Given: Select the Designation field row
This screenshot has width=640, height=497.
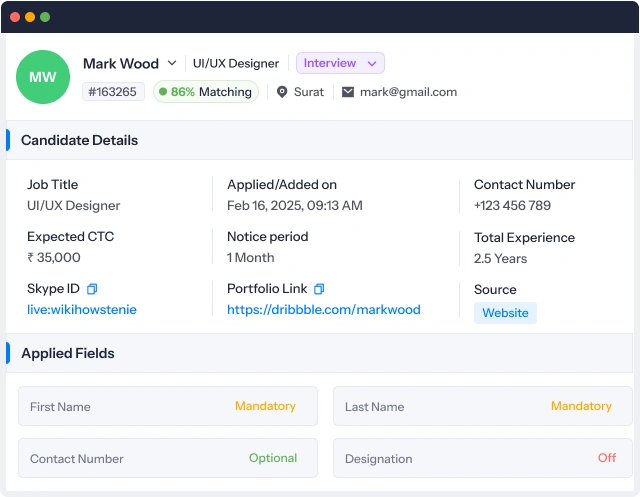Looking at the screenshot, I should coord(483,458).
